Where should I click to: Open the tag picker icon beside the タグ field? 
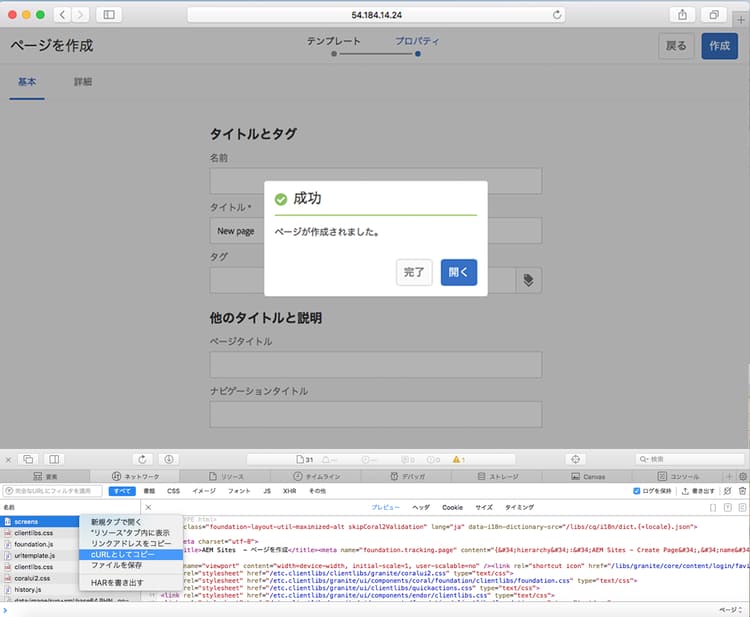pos(528,280)
